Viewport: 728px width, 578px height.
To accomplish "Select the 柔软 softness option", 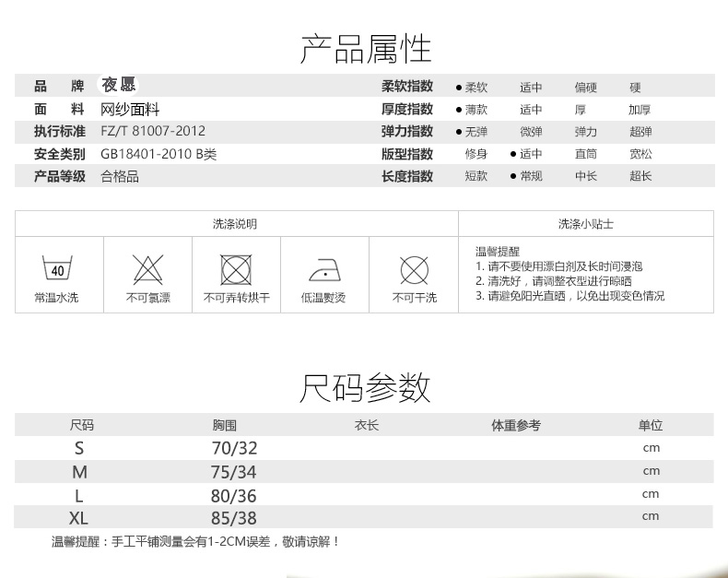I will coord(476,88).
